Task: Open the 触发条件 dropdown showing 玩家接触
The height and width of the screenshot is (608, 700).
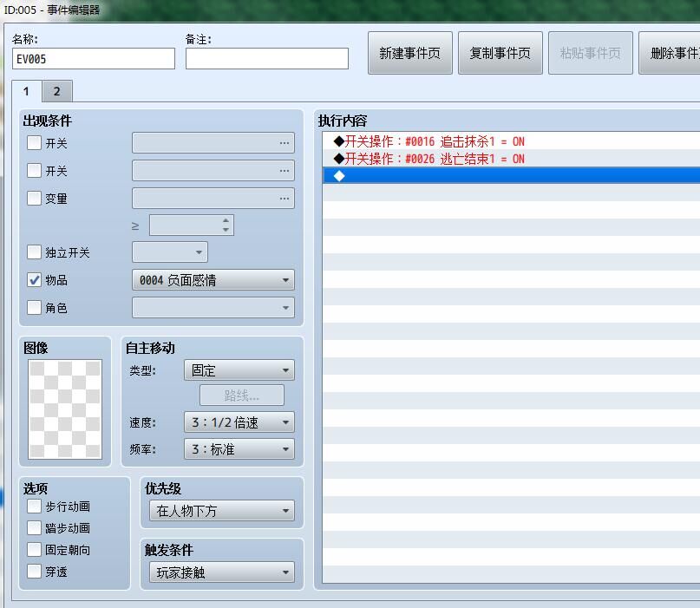Action: pyautogui.click(x=221, y=572)
